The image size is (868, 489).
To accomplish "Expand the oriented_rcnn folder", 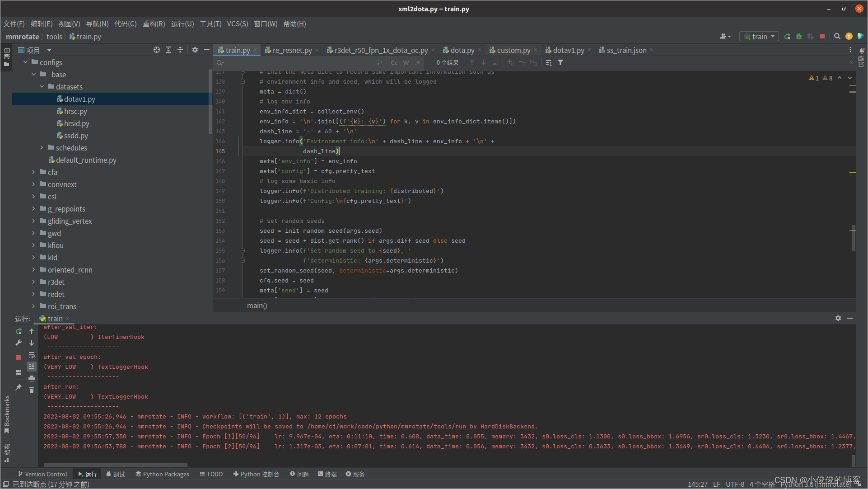I will coord(34,270).
